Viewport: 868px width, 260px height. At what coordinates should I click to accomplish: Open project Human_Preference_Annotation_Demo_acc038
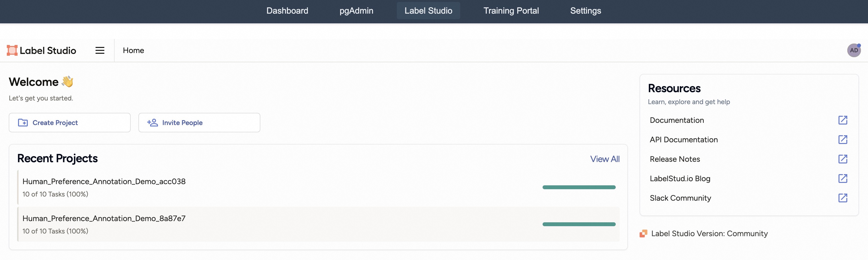[104, 182]
